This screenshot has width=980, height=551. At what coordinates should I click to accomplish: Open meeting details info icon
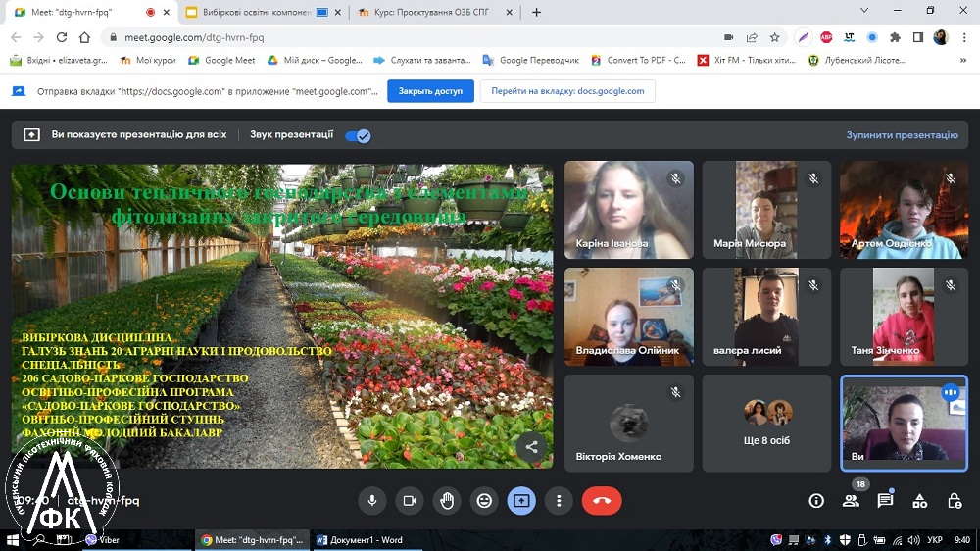815,501
